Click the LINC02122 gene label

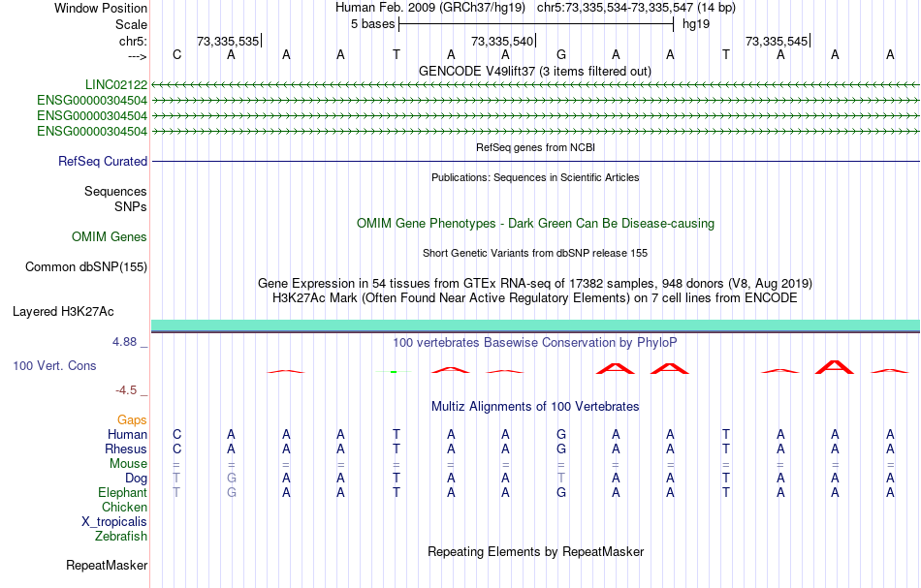[116, 85]
